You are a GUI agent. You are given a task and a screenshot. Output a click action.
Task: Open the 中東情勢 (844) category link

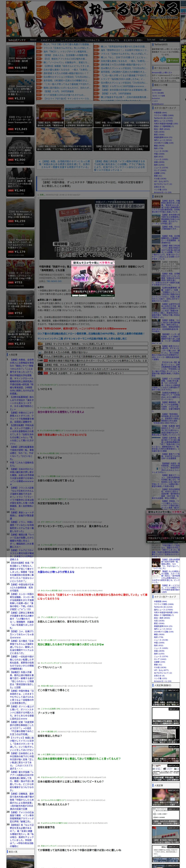coord(160,113)
